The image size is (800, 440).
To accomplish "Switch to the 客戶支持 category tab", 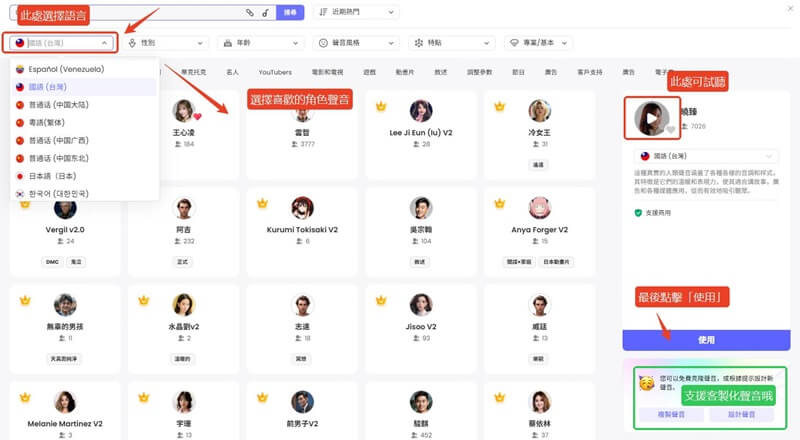I will (x=589, y=72).
